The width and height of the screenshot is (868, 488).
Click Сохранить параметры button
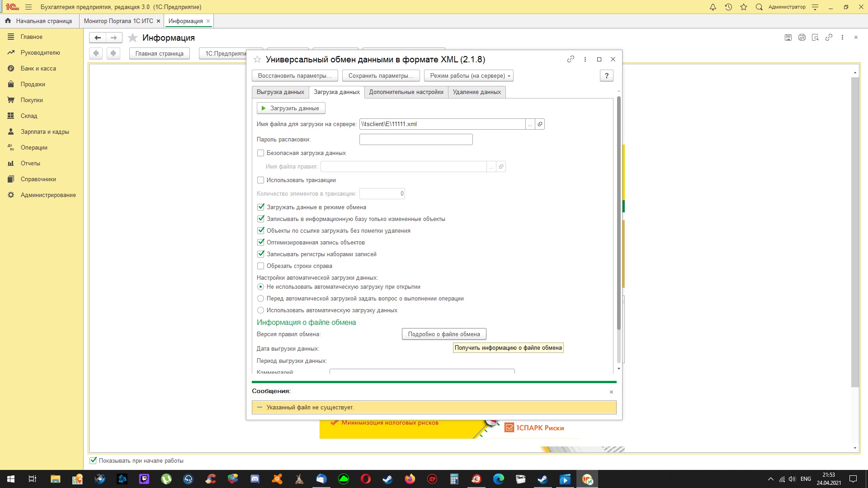click(x=381, y=75)
